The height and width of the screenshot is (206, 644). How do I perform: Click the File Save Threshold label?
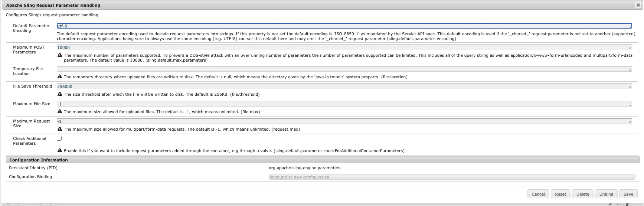(x=32, y=86)
